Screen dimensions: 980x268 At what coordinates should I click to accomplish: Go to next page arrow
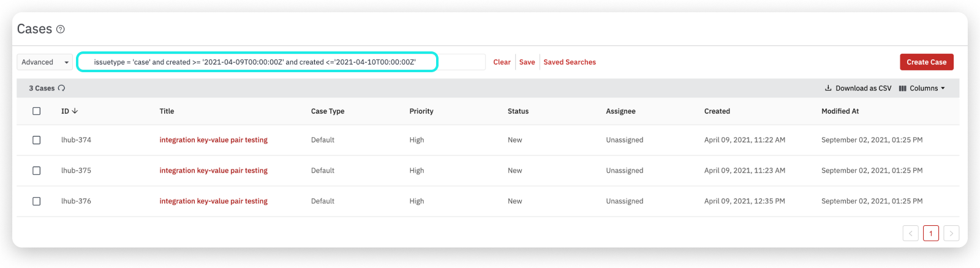coord(951,233)
